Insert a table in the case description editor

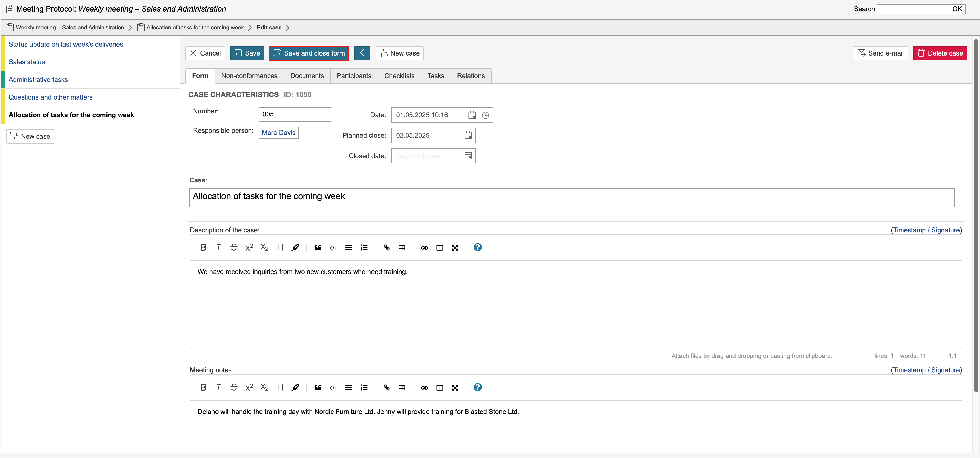tap(402, 248)
